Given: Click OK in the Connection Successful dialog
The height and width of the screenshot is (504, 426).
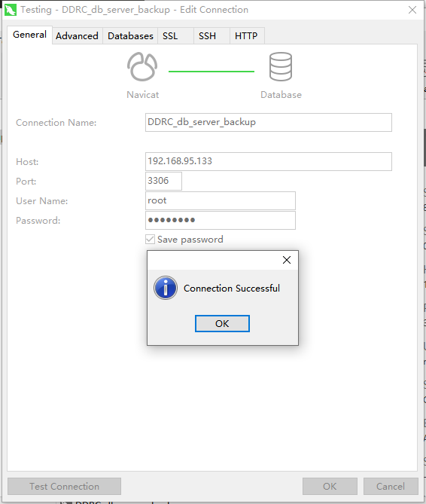Looking at the screenshot, I should [x=222, y=323].
